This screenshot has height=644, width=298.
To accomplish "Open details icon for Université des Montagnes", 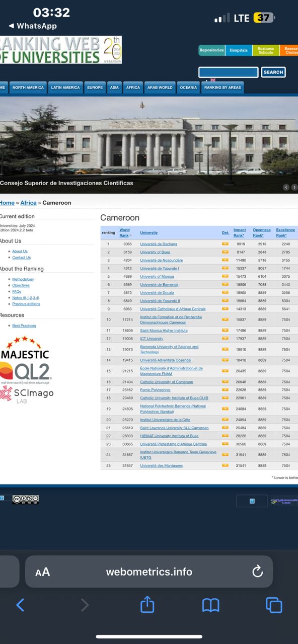I will click(x=225, y=465).
